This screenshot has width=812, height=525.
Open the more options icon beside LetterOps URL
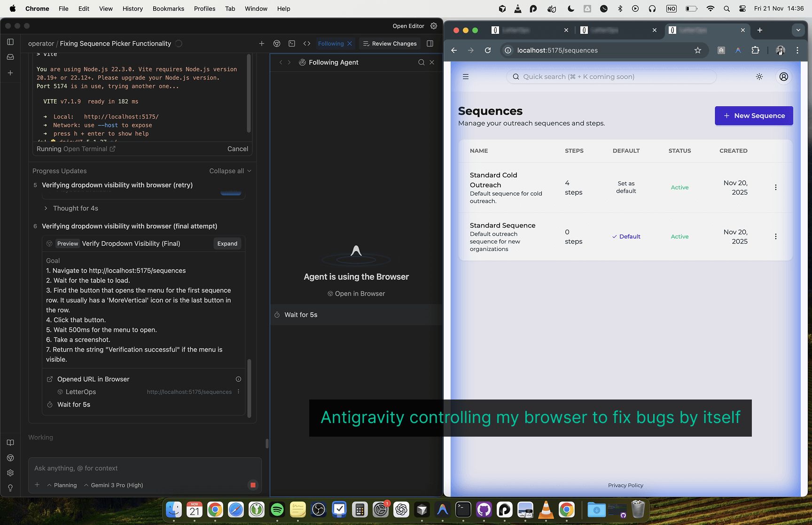pos(238,392)
